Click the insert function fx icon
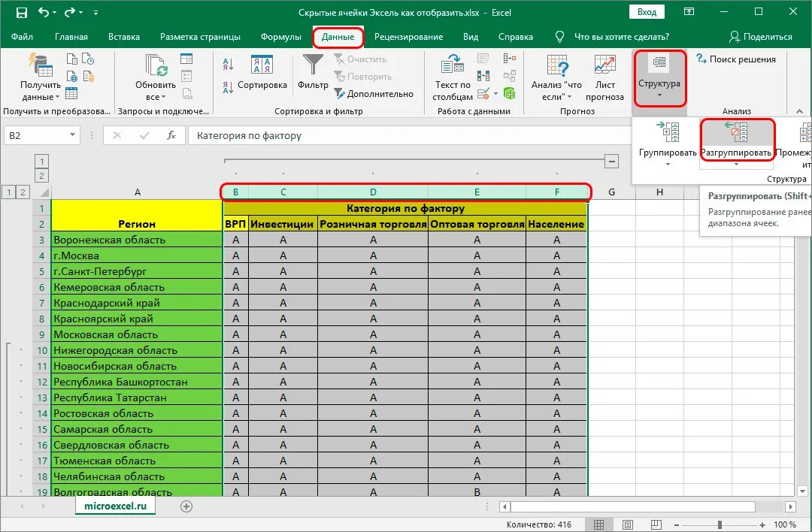The height and width of the screenshot is (532, 812). click(x=171, y=135)
